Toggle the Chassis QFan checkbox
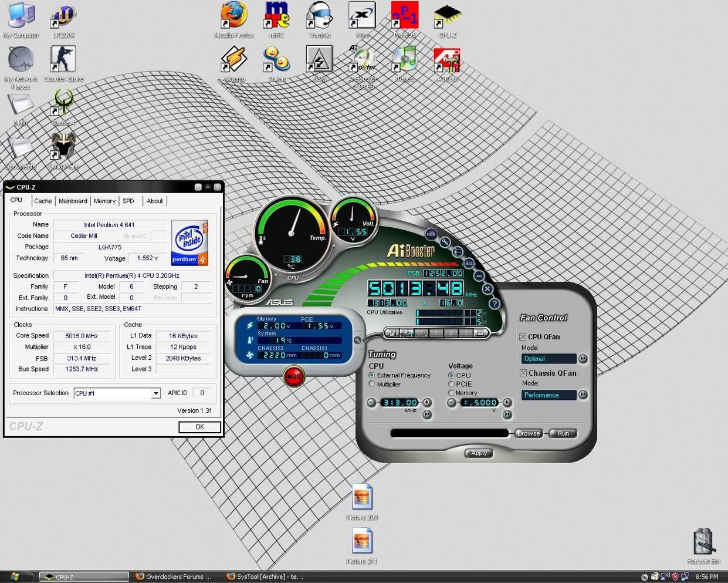The image size is (728, 583). 523,373
